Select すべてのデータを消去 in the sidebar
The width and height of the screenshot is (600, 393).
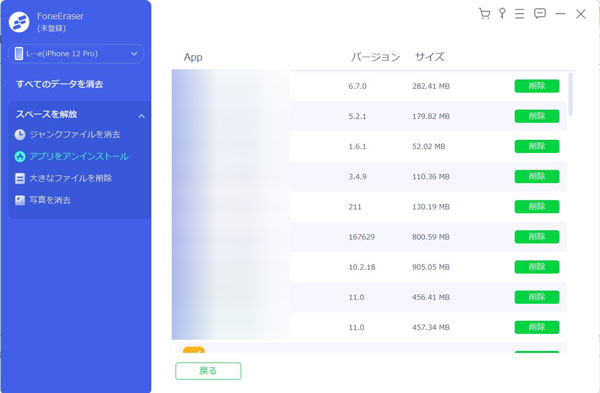click(x=59, y=84)
